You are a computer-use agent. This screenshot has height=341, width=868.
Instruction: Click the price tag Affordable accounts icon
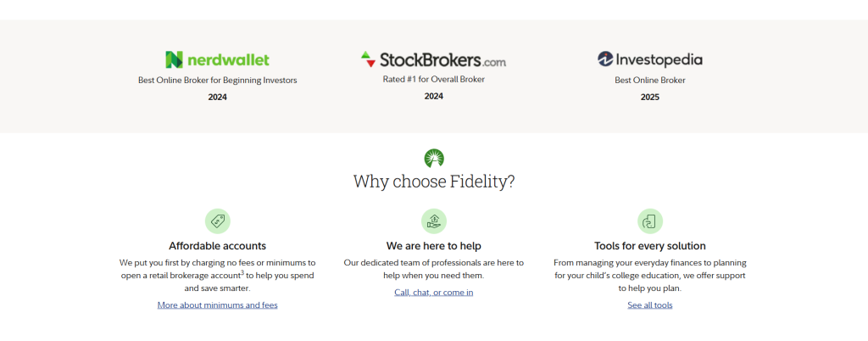(218, 221)
